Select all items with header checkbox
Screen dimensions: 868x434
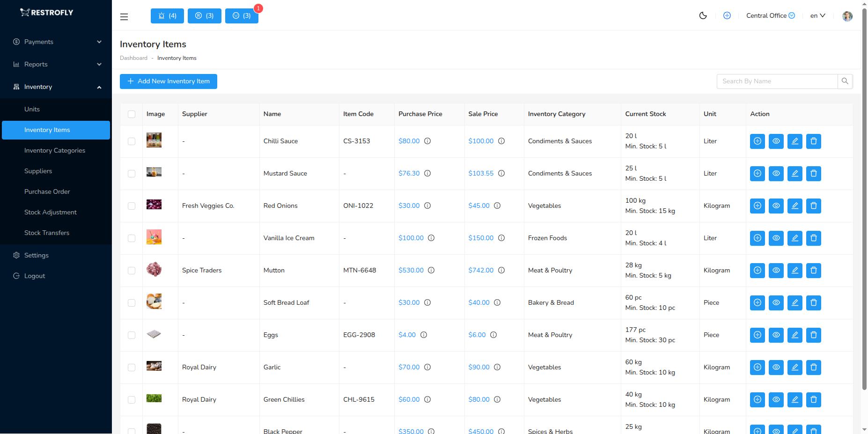132,114
